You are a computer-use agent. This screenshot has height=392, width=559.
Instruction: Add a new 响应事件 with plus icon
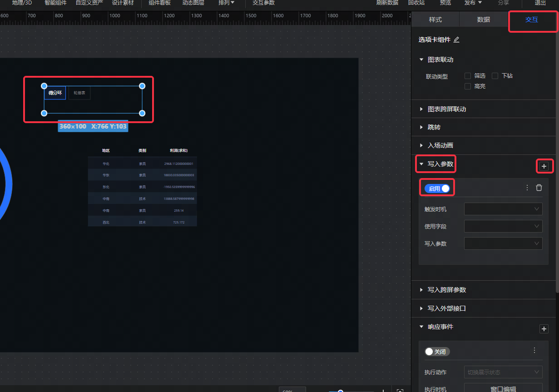(544, 329)
